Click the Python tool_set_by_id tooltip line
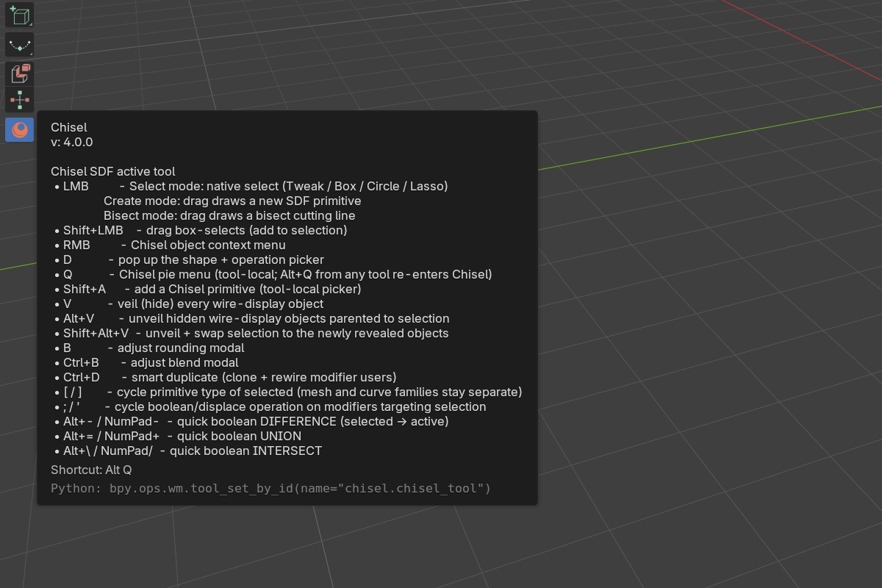The image size is (882, 588). [270, 488]
